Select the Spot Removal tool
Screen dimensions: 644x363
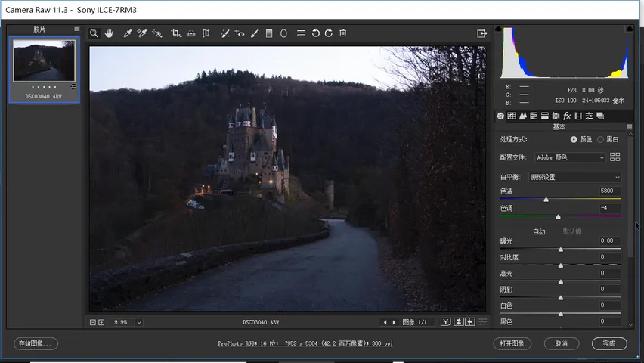[224, 33]
